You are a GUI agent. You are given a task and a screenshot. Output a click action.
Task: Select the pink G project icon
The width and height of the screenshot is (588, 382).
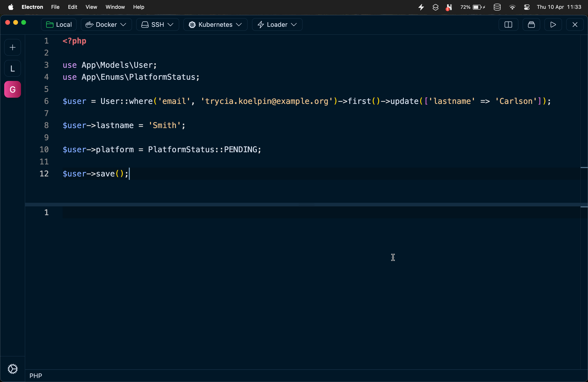tap(13, 89)
